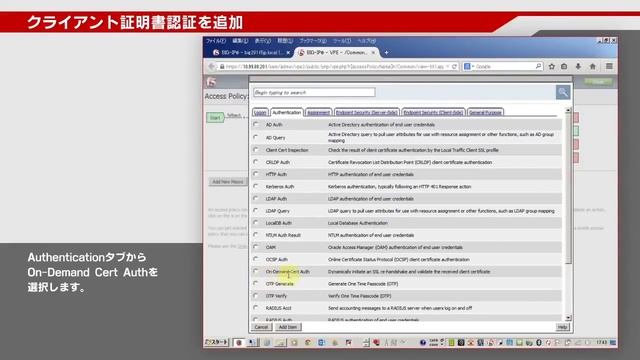Select the OCSP Auth radio button

point(256,259)
